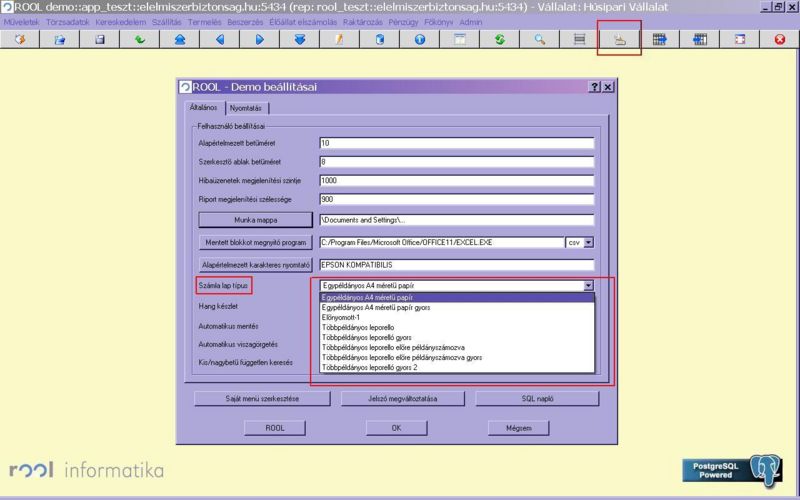The width and height of the screenshot is (800, 500).
Task: Collapse the Számla lap típus dropdown arrow
Action: pos(588,286)
